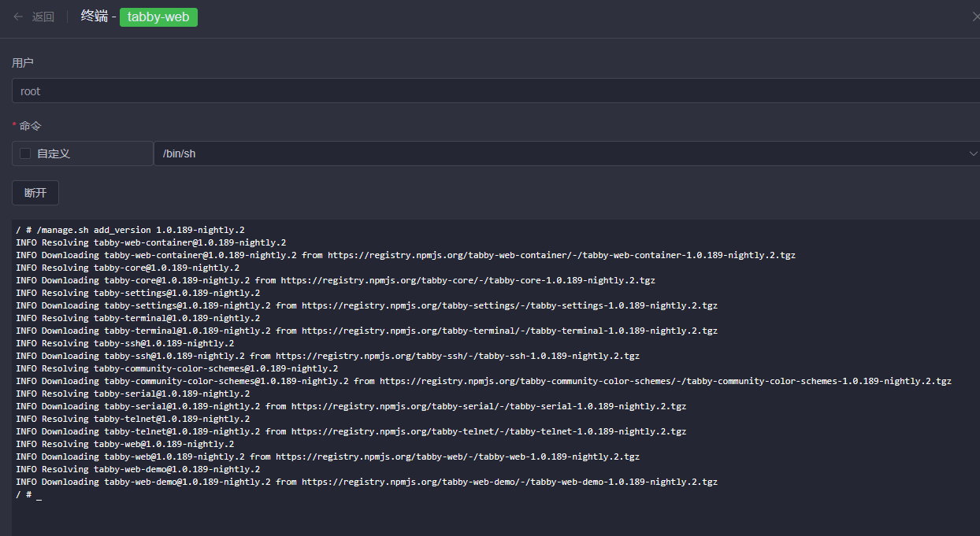Click the 断开 disconnect button
The height and width of the screenshot is (536, 980).
pos(35,193)
